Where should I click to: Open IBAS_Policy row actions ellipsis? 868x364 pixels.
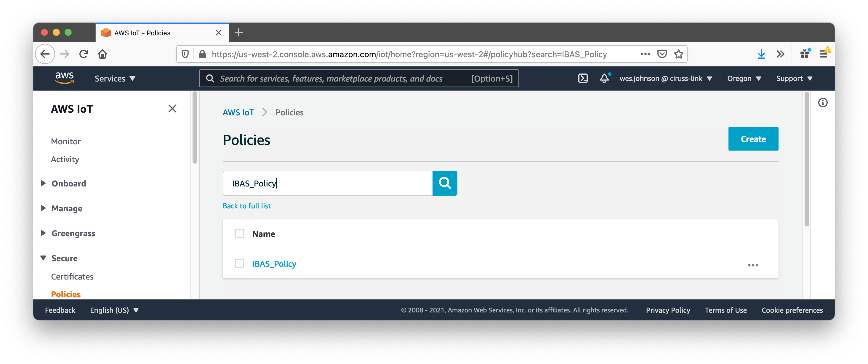752,265
